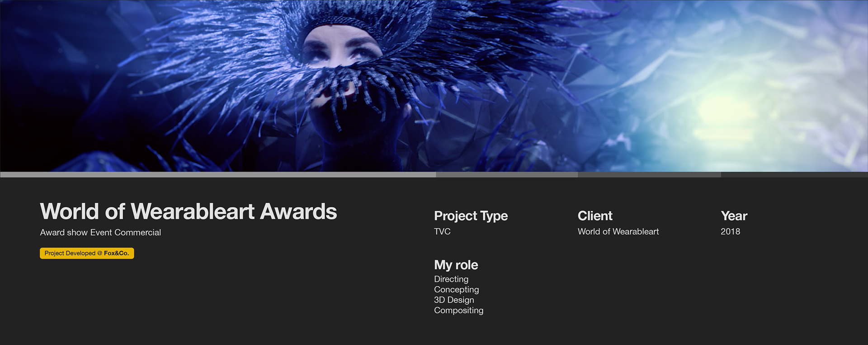The image size is (868, 345).
Task: Click the Project Type heading
Action: pyautogui.click(x=471, y=216)
